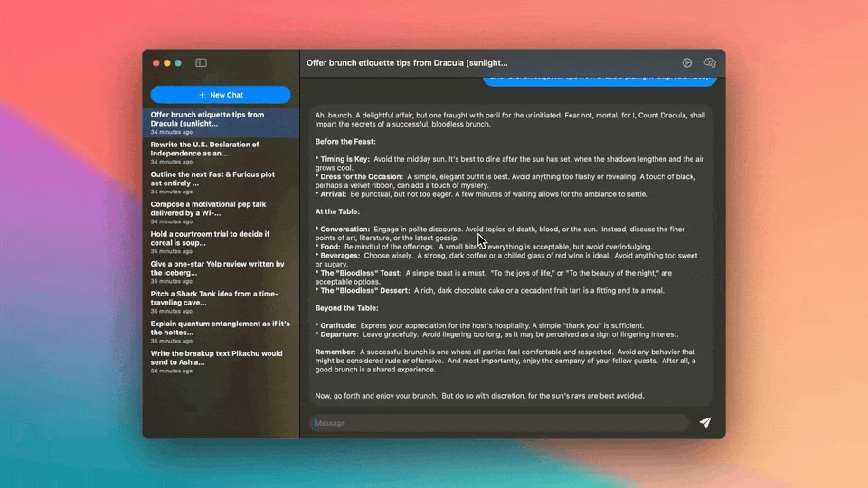Click the chat title in the header

point(407,63)
